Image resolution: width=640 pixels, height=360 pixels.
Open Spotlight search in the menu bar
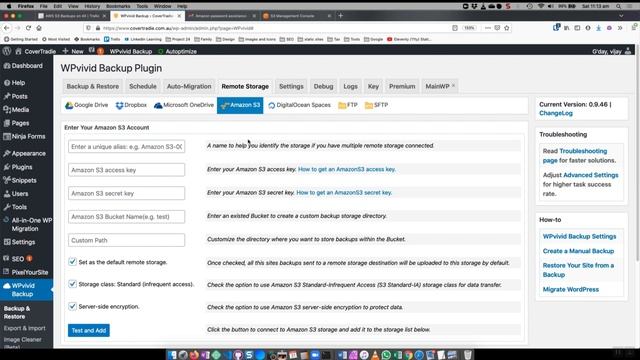point(619,6)
